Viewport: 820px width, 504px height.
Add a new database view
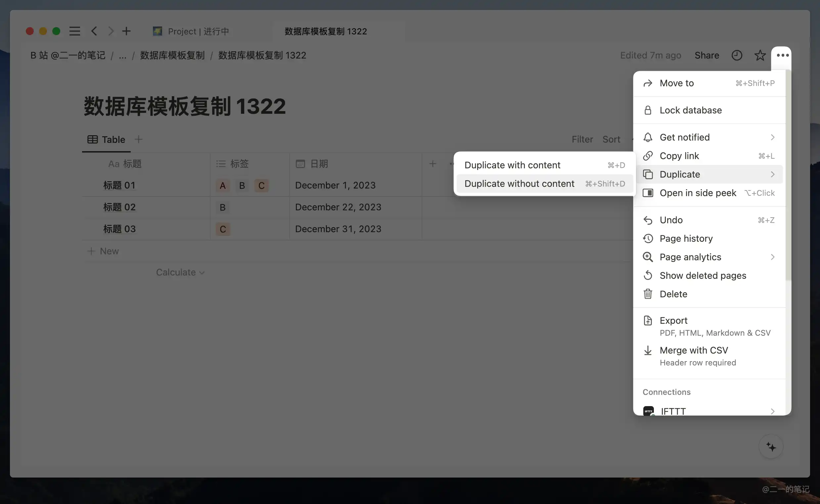[x=138, y=139]
